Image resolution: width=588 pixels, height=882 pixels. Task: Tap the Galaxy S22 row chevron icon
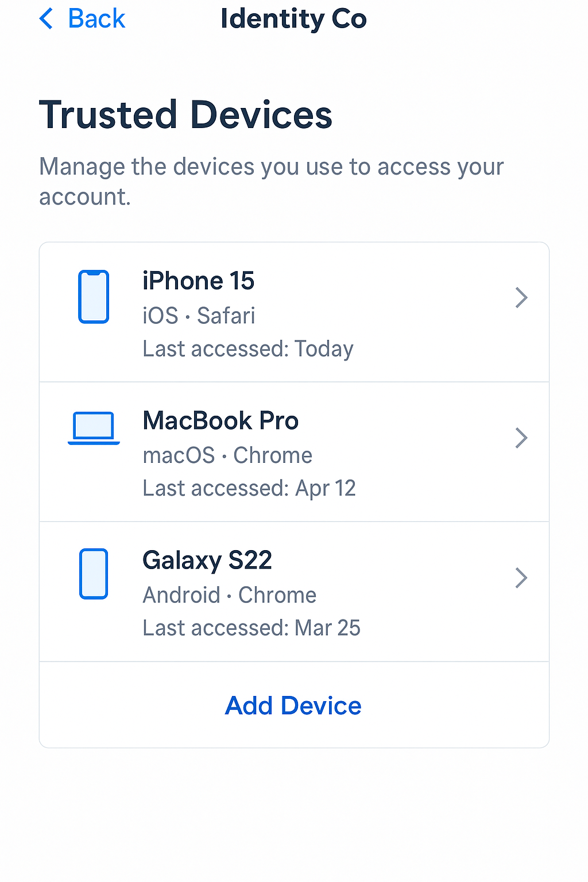[521, 578]
